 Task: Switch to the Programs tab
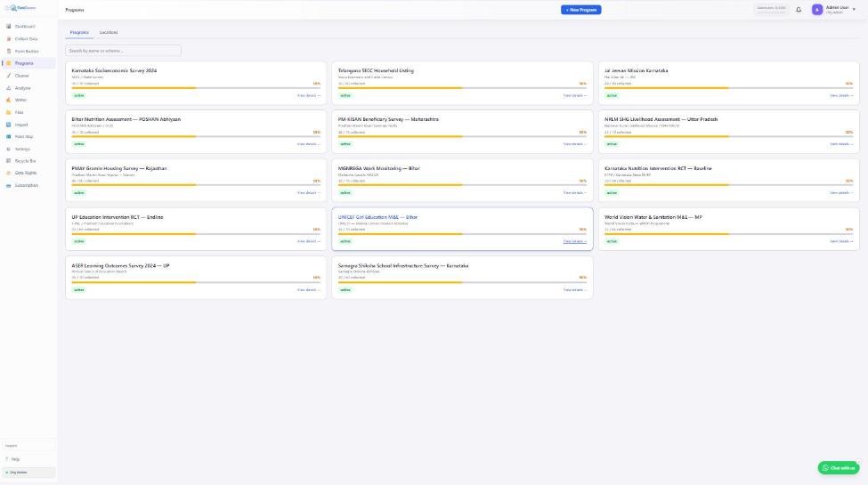[x=79, y=32]
